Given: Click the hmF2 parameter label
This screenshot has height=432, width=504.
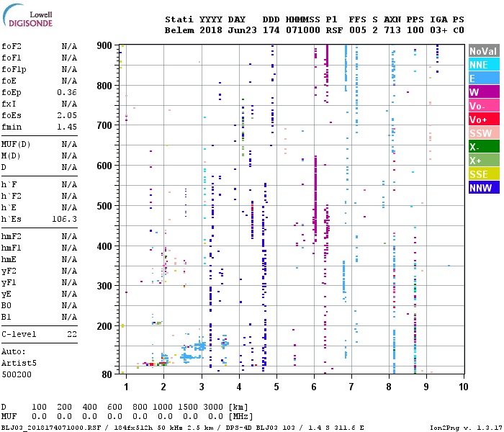Looking at the screenshot, I should pos(12,237).
